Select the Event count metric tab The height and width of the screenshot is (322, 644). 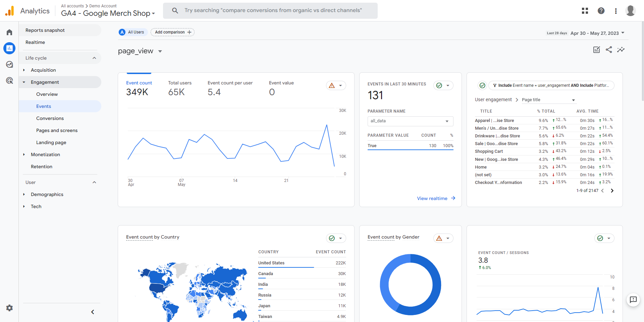(x=139, y=88)
